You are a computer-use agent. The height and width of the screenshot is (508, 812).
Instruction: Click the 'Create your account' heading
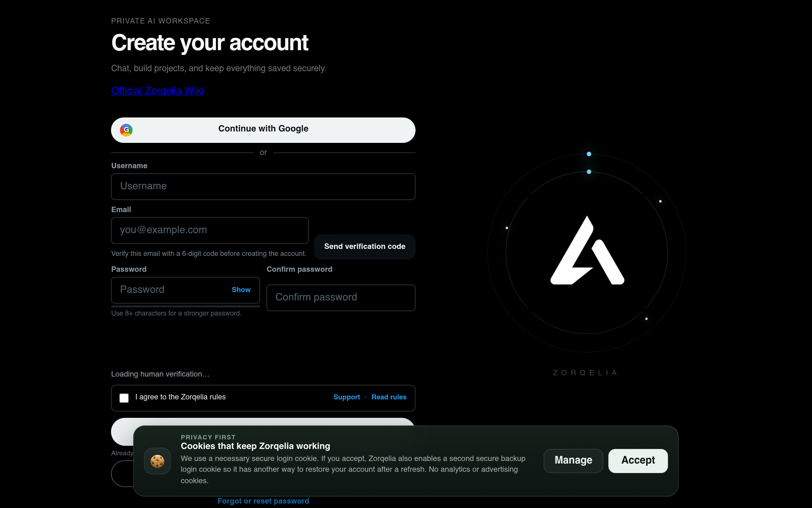click(210, 43)
